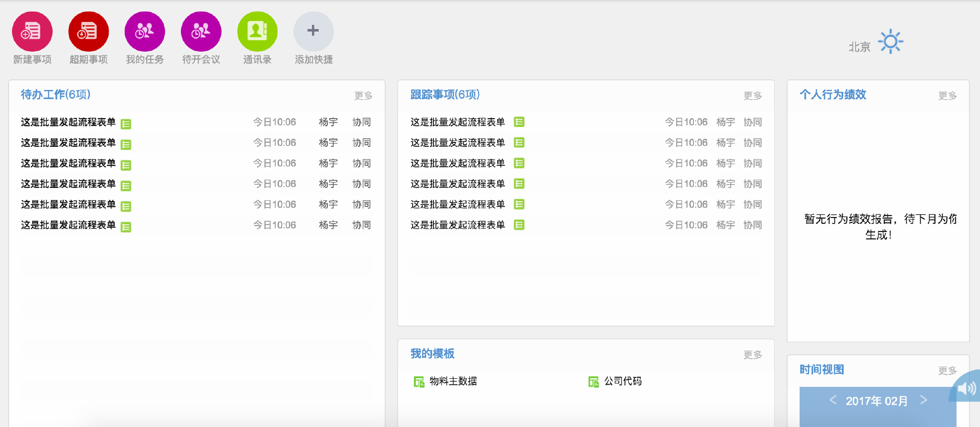Click the sun weather icon beside 北京
Image resolution: width=980 pixels, height=427 pixels.
coord(890,42)
